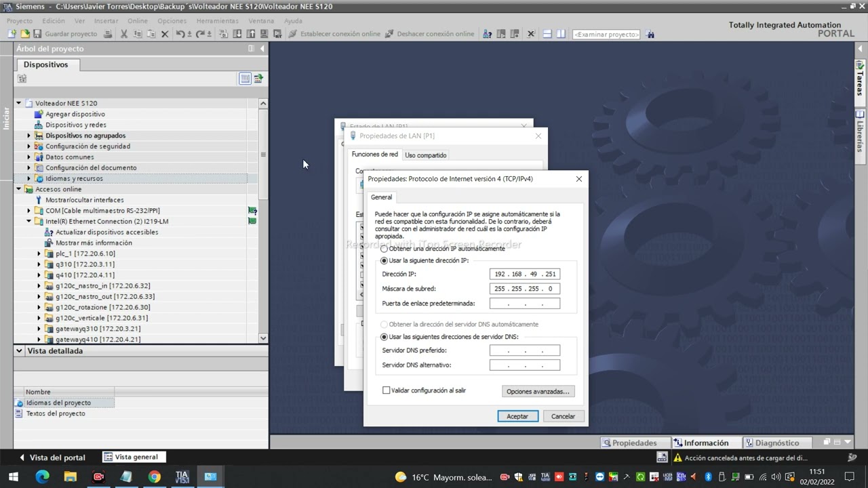Click the Puerta de enlace predeterminada field
The image size is (868, 488).
tap(525, 304)
